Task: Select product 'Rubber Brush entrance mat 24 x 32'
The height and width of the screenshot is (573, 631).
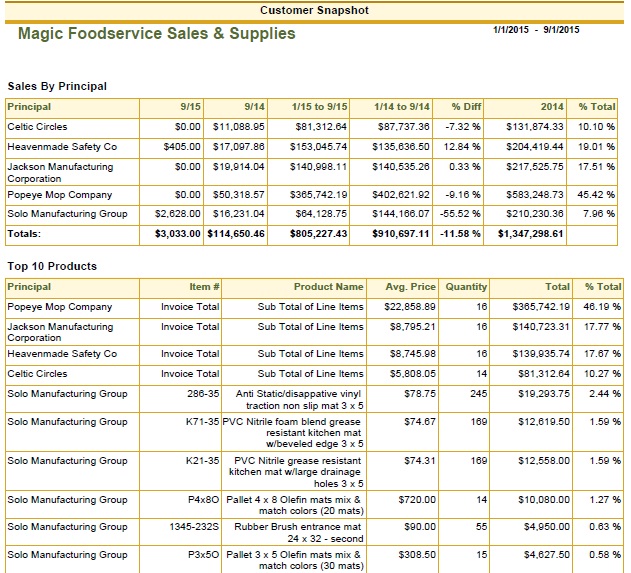Action: [298, 533]
